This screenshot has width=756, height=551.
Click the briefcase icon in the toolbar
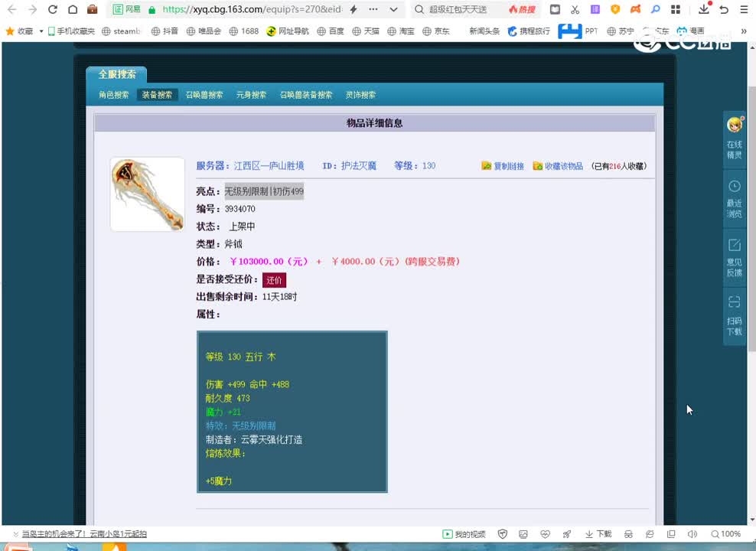point(92,9)
